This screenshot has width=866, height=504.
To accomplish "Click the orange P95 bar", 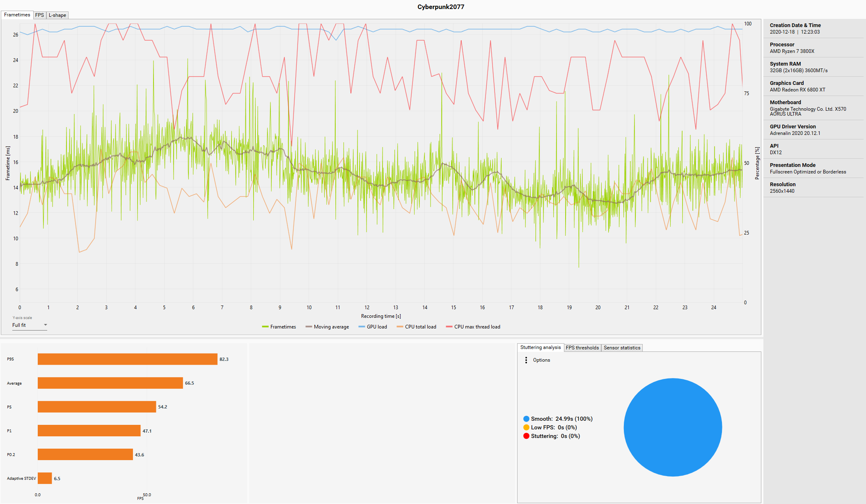I will (127, 359).
